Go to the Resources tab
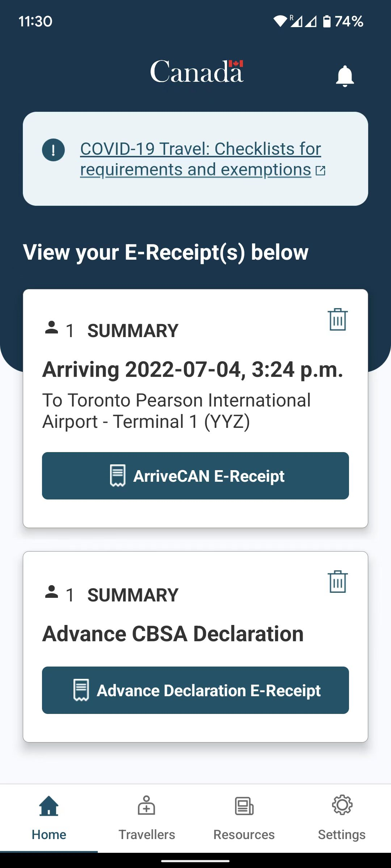The width and height of the screenshot is (391, 868). click(244, 818)
